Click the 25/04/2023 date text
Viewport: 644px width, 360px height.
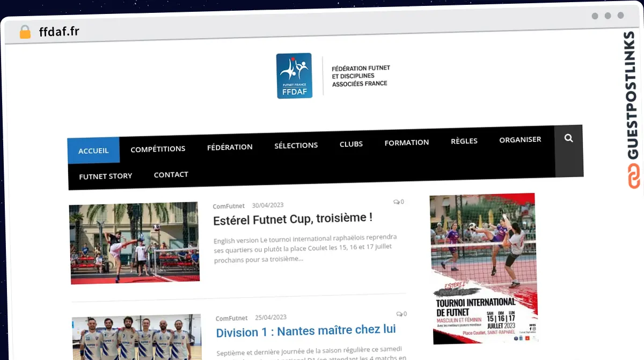[270, 317]
